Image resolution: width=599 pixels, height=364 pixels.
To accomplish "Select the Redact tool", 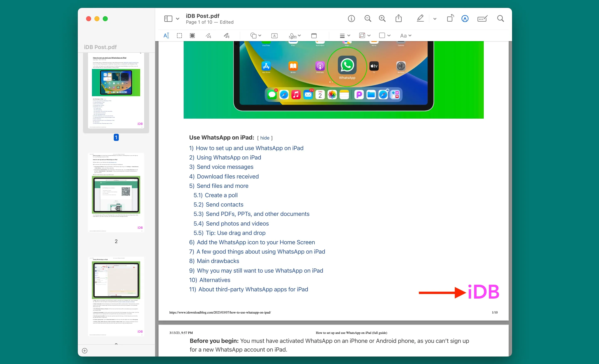I will [192, 36].
